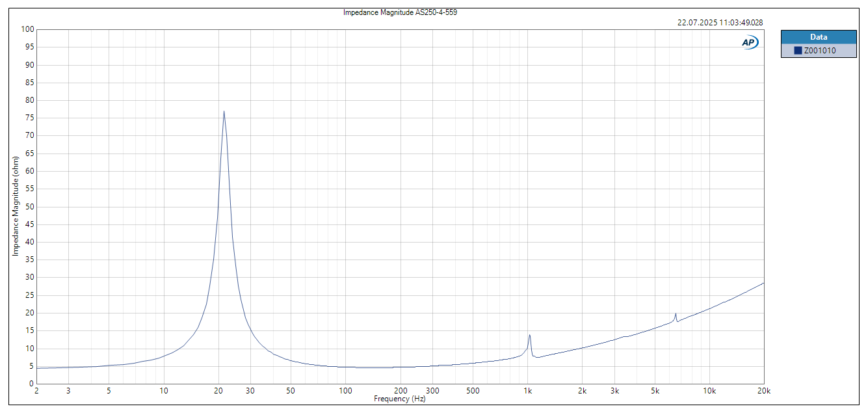This screenshot has width=868, height=413.
Task: Click the Data legend header bar
Action: pos(820,37)
